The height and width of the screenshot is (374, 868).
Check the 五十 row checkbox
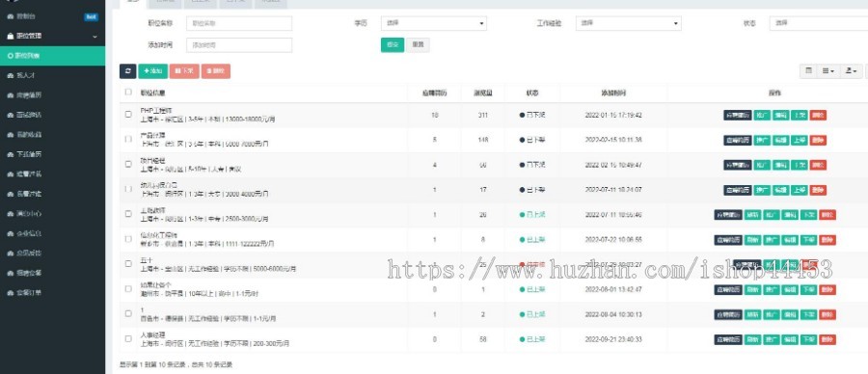click(128, 264)
